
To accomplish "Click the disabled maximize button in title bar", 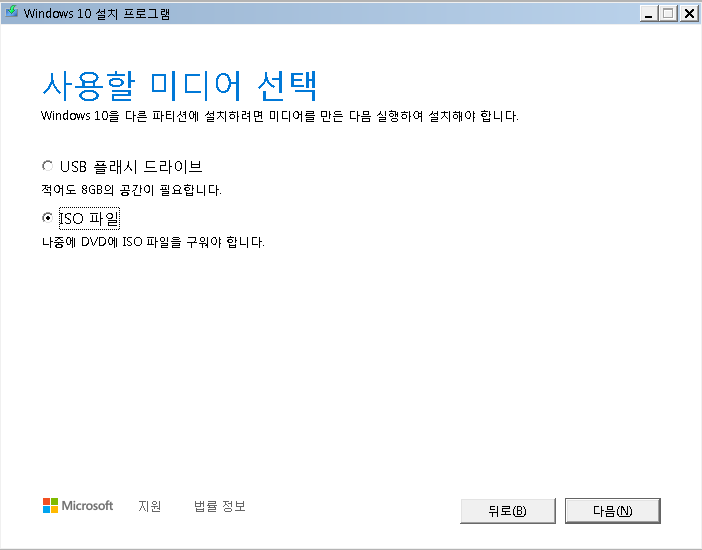I will pyautogui.click(x=668, y=13).
